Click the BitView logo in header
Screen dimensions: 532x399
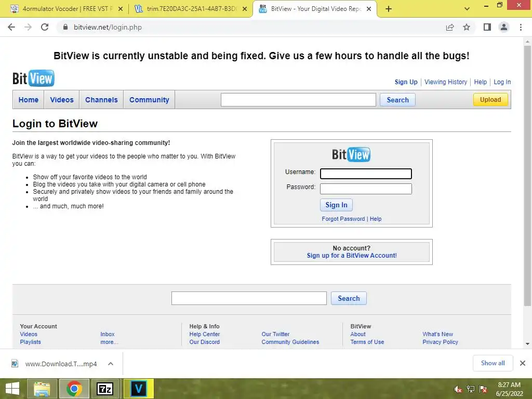click(x=33, y=78)
